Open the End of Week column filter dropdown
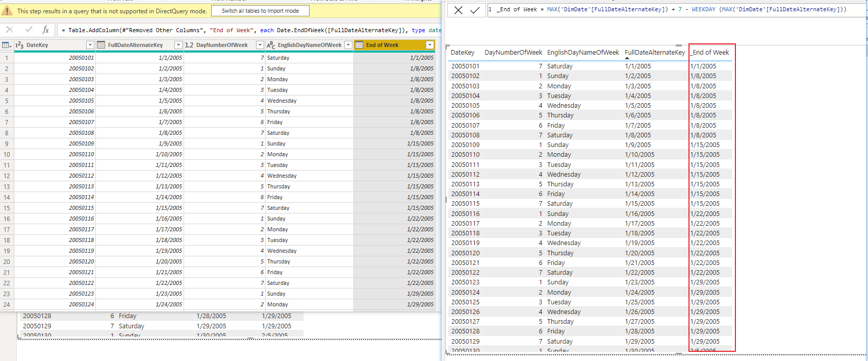 coord(430,45)
